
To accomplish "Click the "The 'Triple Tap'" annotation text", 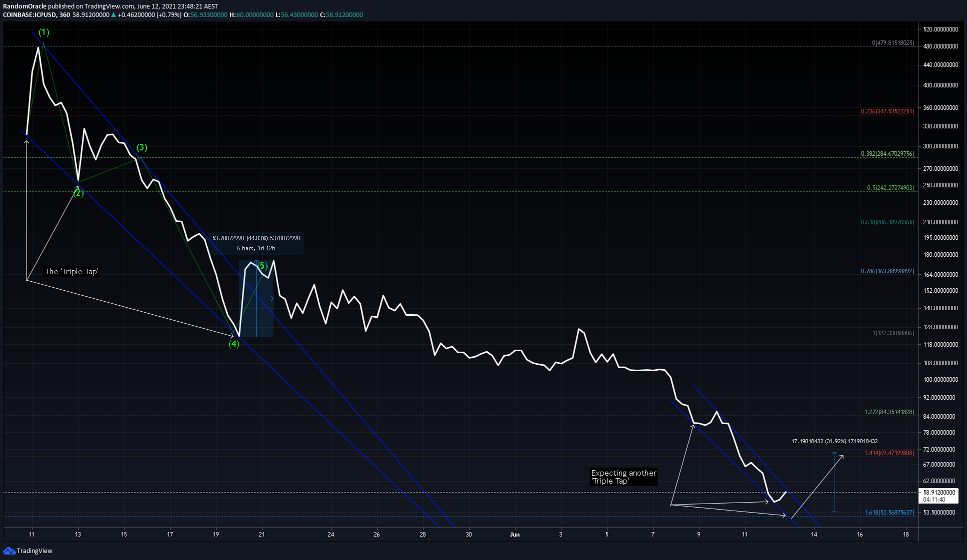I will point(71,272).
